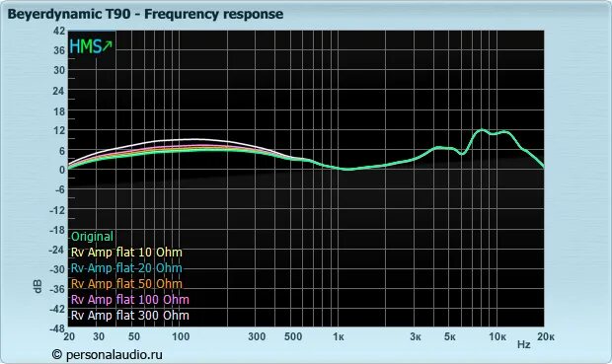Click the 5k frequency axis label
612x364 pixels.
click(x=450, y=336)
